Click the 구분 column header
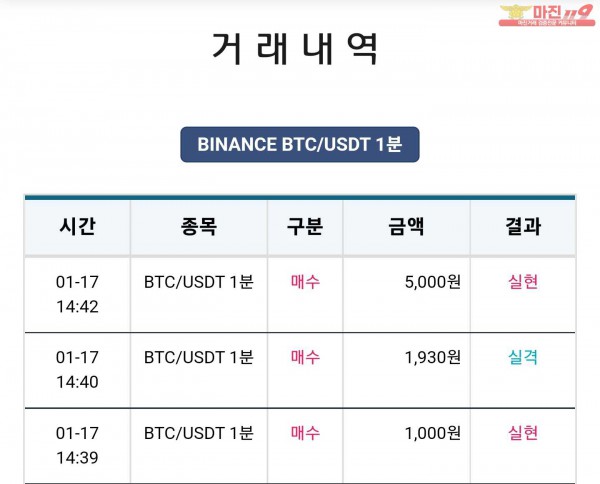Image resolution: width=600 pixels, height=484 pixels. click(x=305, y=227)
